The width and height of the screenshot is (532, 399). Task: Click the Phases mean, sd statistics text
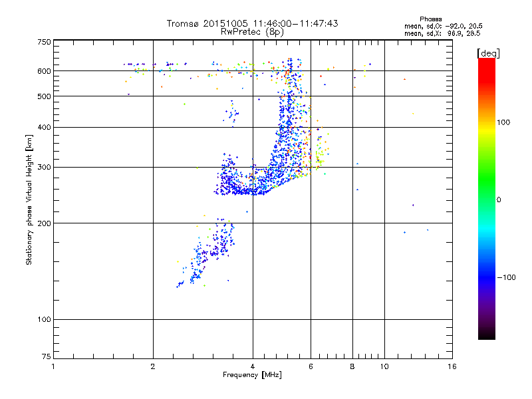[443, 27]
